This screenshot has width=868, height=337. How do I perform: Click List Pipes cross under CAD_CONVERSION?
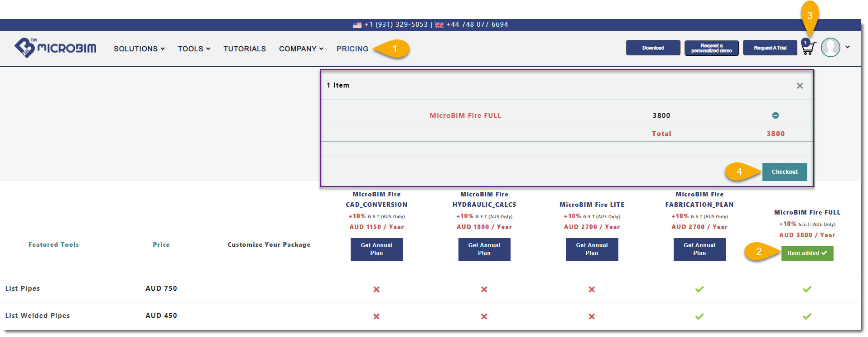tap(376, 289)
